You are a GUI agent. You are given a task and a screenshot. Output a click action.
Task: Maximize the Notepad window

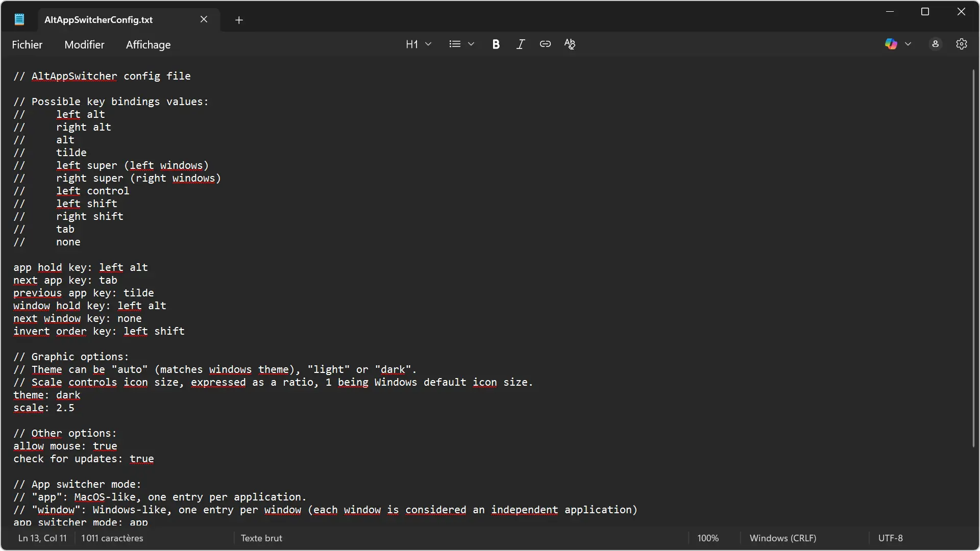(x=925, y=11)
